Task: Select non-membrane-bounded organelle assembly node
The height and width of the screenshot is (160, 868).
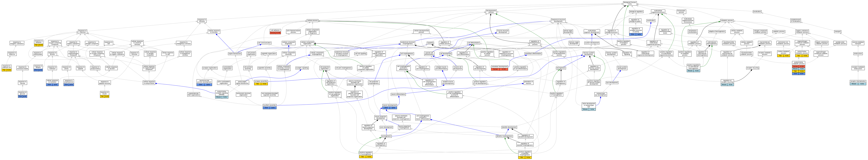Action: click(x=270, y=95)
